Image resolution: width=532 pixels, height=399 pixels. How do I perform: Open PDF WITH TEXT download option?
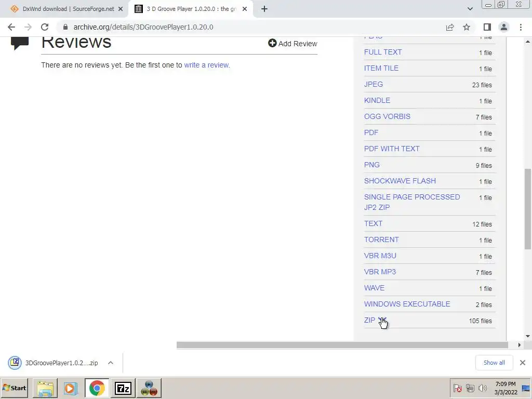[392, 149]
